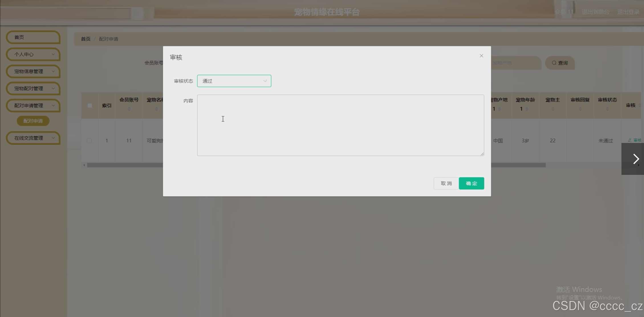Toggle the select-all checkbox in table header

coord(90,106)
